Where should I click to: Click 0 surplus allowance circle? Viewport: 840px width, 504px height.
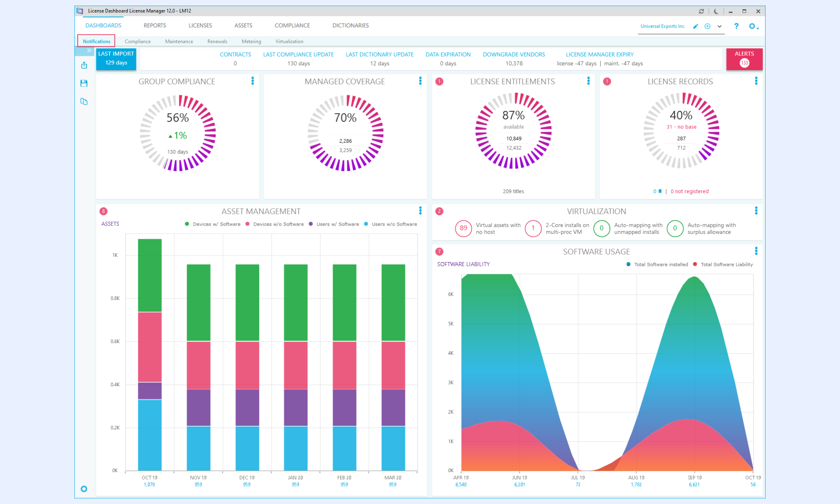pyautogui.click(x=675, y=228)
